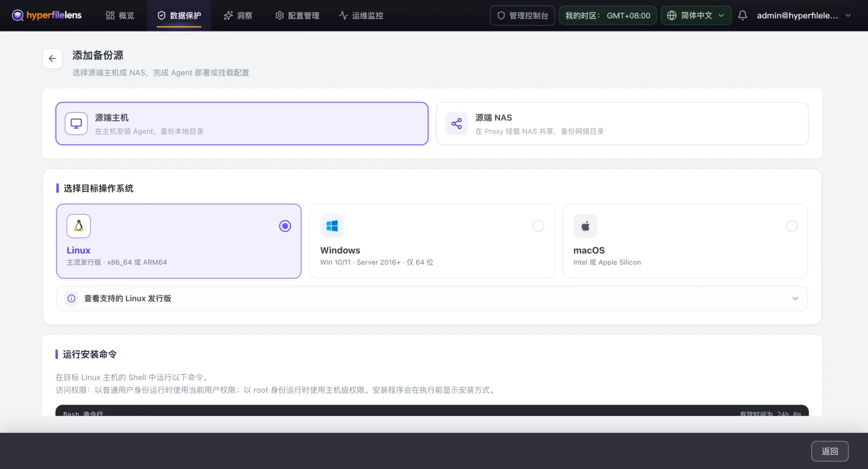Click the Windows card title
The width and height of the screenshot is (868, 469).
coord(340,250)
